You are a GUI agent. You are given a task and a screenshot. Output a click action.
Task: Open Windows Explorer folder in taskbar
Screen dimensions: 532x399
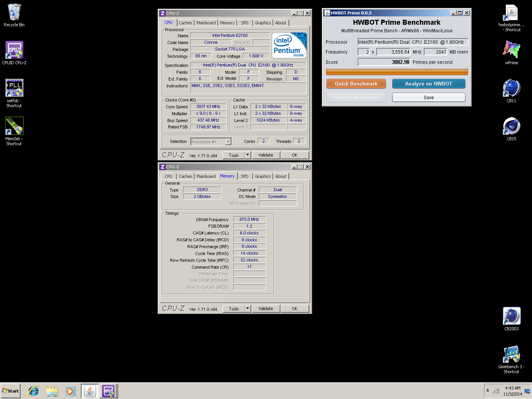52,391
